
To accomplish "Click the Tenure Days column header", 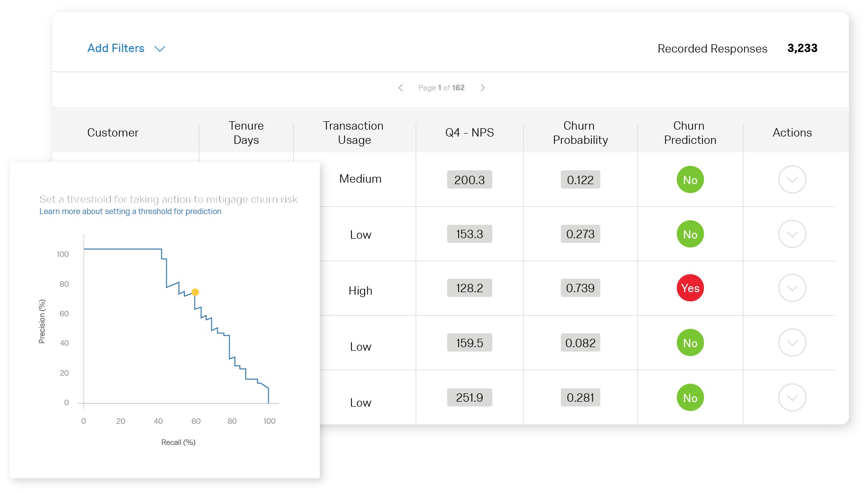I will 246,133.
